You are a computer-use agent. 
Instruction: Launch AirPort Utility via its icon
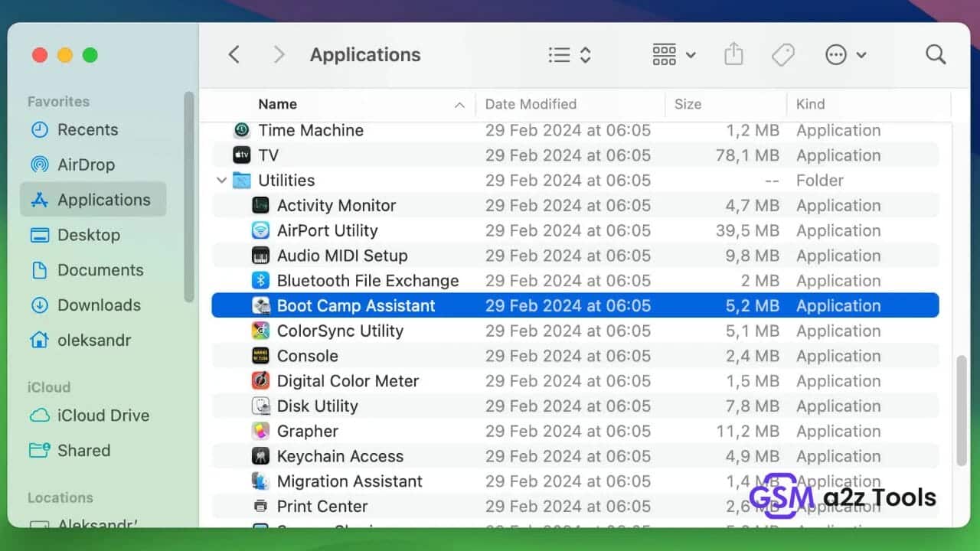tap(261, 230)
